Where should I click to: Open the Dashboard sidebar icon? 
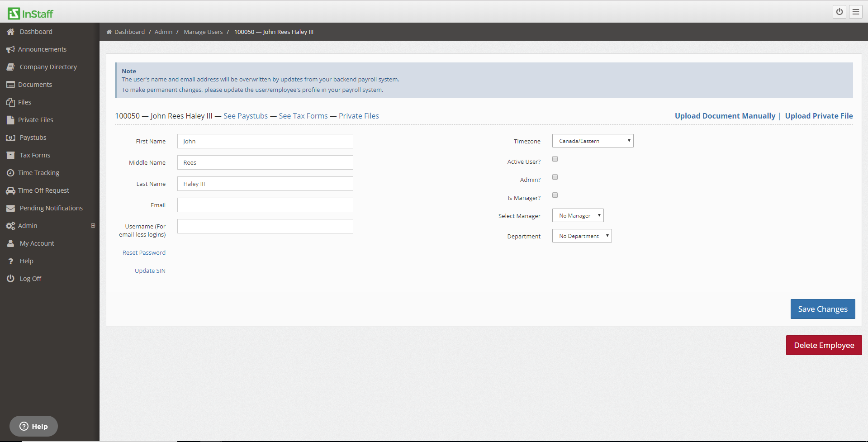coord(10,32)
